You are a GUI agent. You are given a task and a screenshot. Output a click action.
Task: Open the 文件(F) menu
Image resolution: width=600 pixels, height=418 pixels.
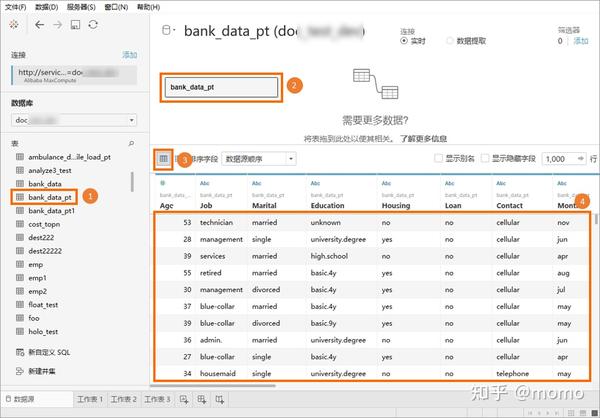pyautogui.click(x=15, y=7)
